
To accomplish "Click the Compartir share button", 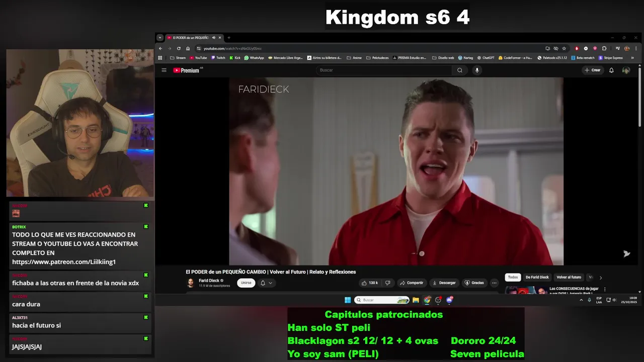I will (x=412, y=283).
